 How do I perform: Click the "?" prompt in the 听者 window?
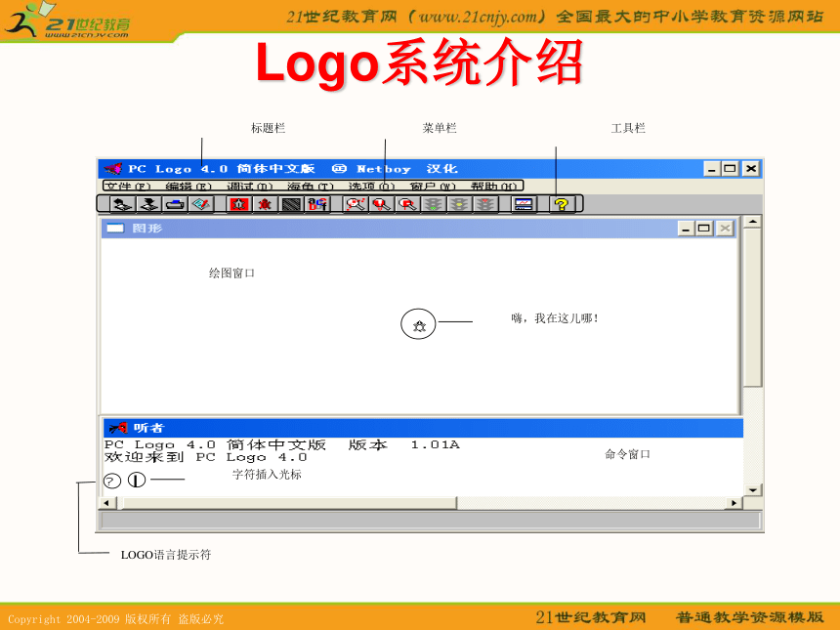(111, 481)
